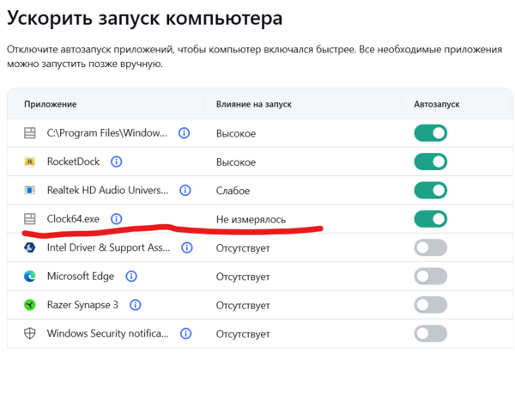Viewport: 515px width, 420px height.
Task: Click the Realtek HD Audio app icon
Action: click(x=30, y=191)
